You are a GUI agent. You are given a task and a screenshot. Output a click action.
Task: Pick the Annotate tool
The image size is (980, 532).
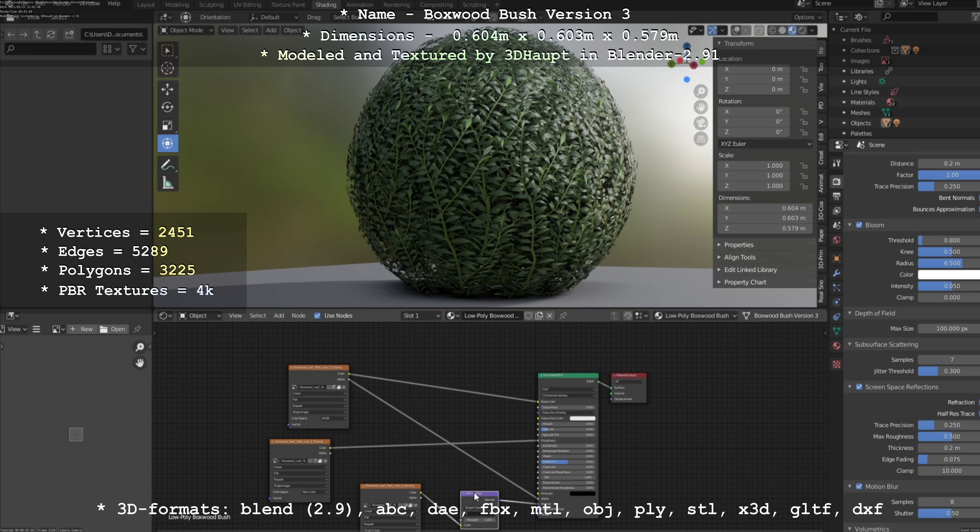point(167,165)
